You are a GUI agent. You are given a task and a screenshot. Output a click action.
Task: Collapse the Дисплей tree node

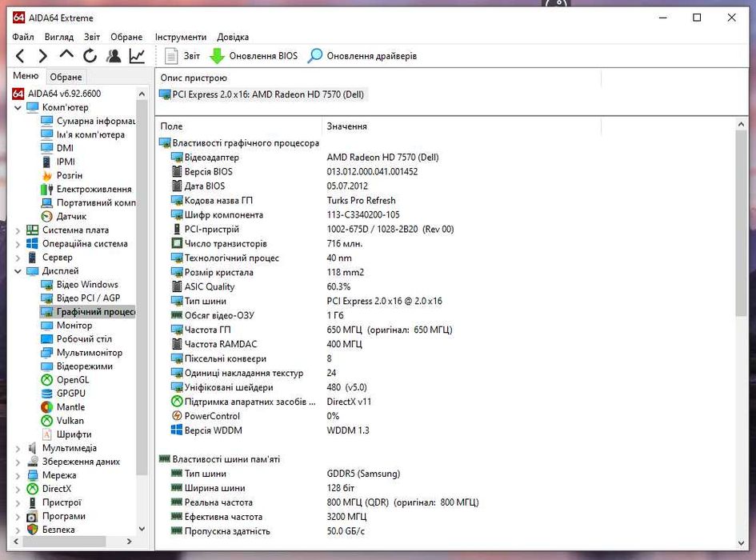tap(18, 271)
